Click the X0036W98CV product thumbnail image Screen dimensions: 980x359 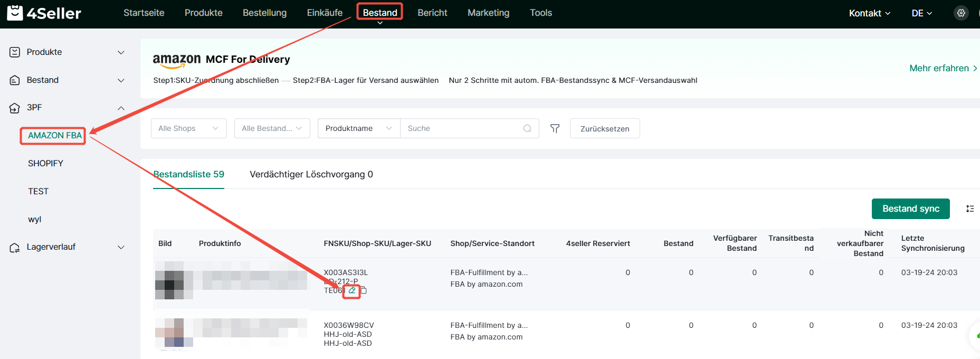click(x=174, y=333)
